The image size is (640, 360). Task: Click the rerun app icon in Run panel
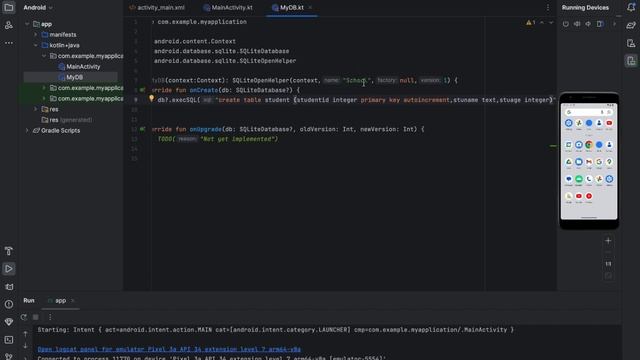[x=24, y=317]
